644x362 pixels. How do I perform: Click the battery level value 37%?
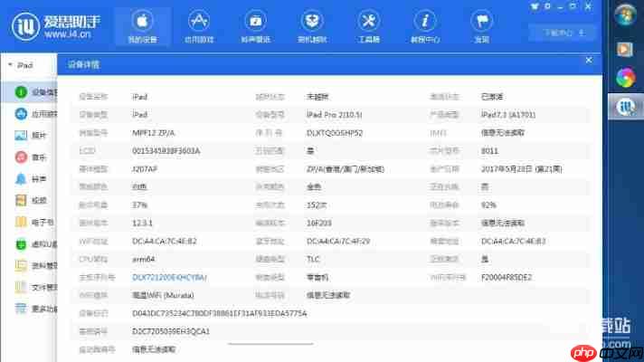tap(139, 205)
